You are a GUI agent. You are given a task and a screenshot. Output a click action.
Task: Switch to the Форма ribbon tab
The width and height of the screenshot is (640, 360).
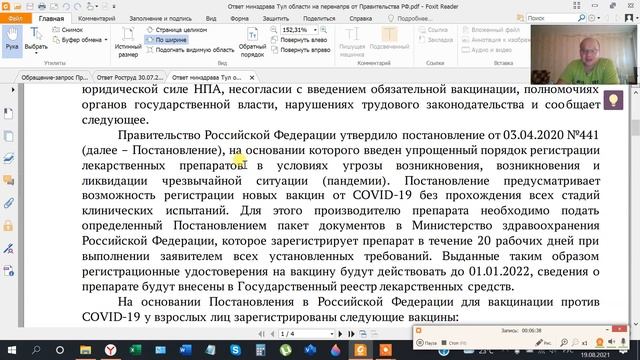point(239,18)
